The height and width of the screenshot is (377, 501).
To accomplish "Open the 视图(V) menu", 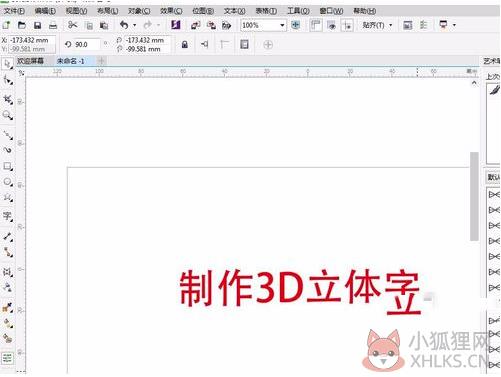I will [76, 11].
